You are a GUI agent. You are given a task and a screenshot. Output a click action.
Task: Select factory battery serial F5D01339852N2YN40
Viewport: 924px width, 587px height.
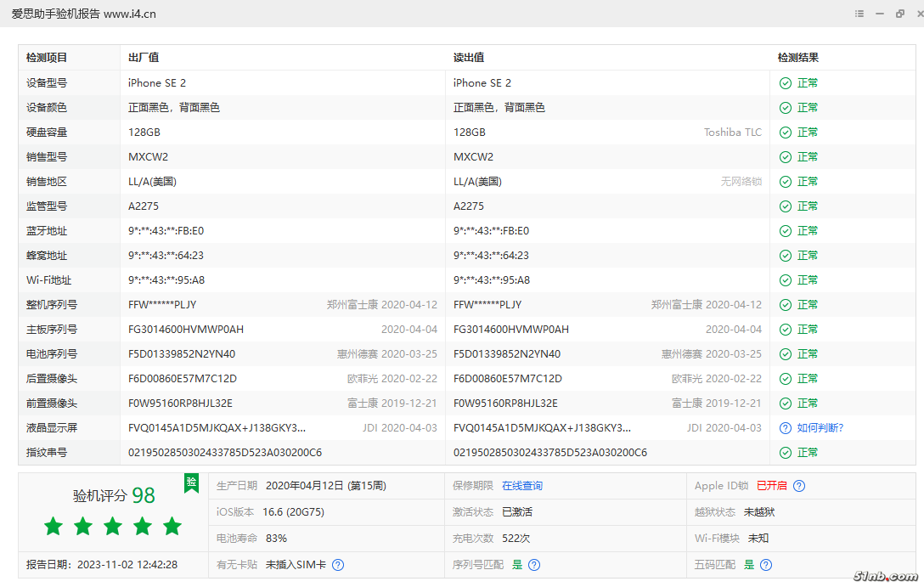(x=182, y=354)
